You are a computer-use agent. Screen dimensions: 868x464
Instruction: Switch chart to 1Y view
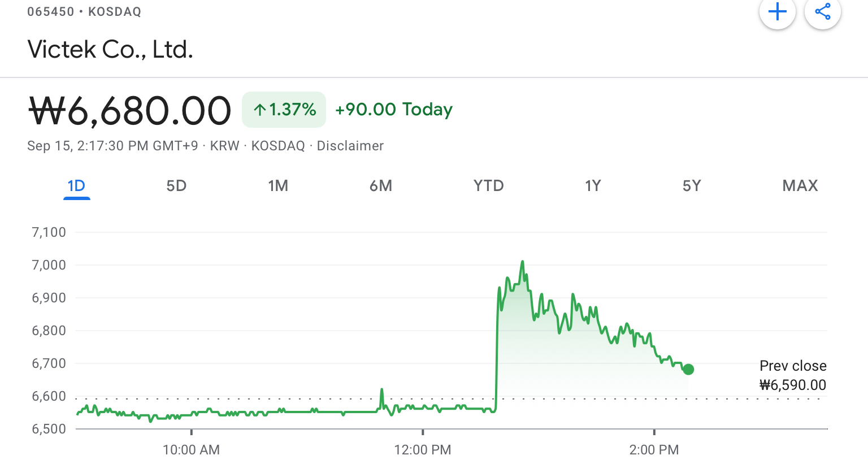coord(593,186)
